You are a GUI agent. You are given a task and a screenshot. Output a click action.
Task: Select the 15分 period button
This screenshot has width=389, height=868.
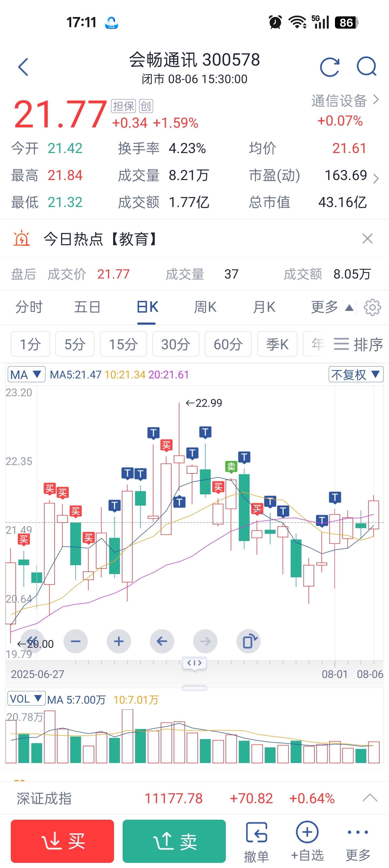tap(123, 344)
